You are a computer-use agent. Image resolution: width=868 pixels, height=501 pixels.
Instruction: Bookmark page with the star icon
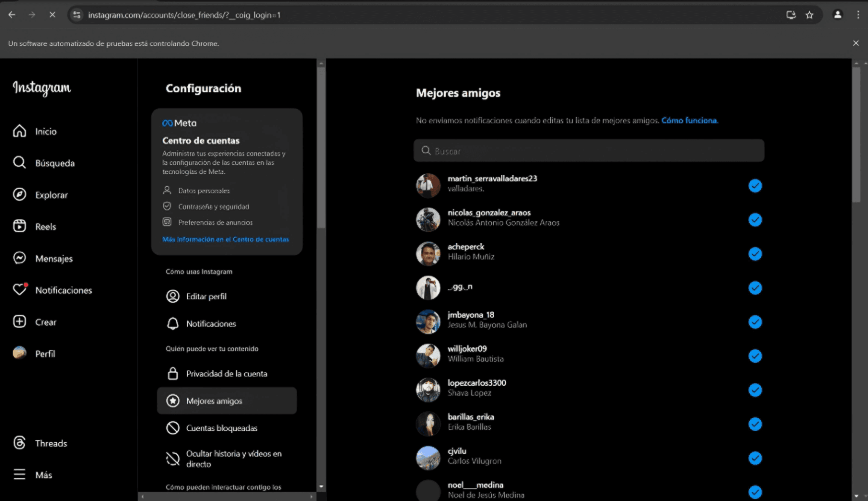pos(809,15)
